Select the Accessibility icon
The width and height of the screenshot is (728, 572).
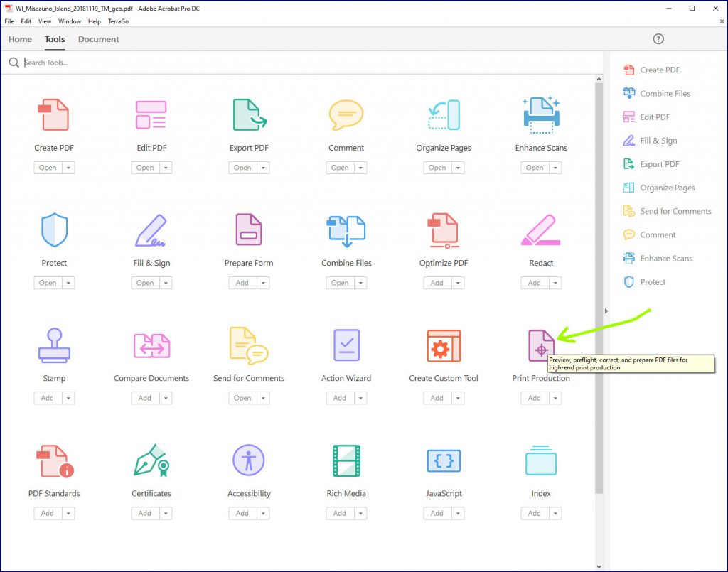[249, 460]
